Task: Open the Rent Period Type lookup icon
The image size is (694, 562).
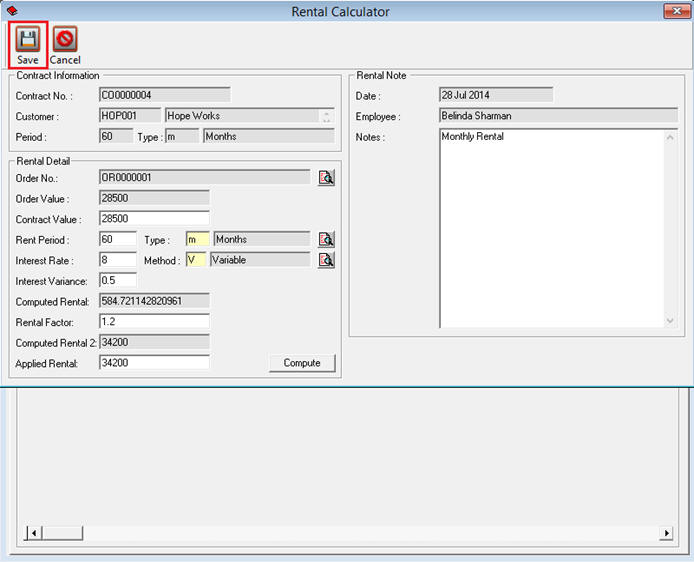Action: click(326, 239)
